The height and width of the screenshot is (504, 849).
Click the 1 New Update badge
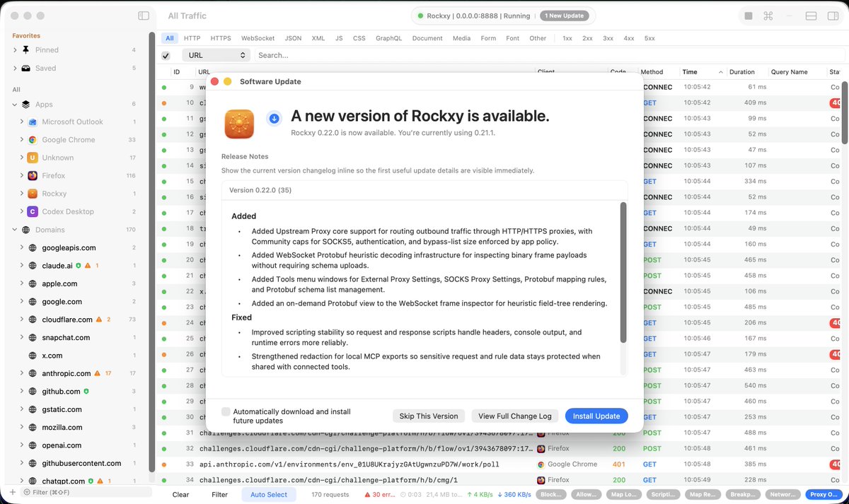pos(563,16)
